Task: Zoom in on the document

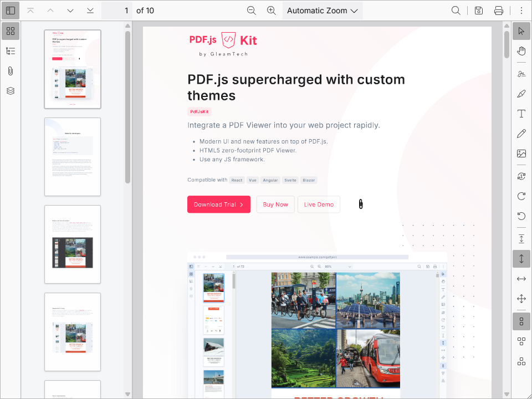Action: [272, 11]
